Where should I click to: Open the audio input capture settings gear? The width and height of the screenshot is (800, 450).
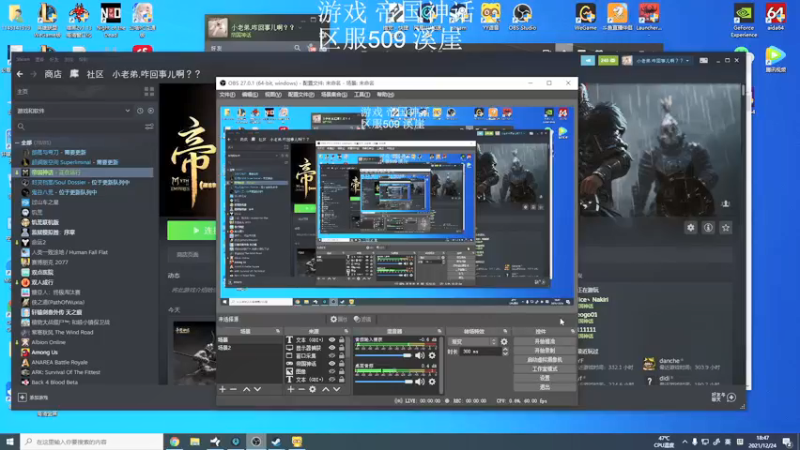(432, 355)
